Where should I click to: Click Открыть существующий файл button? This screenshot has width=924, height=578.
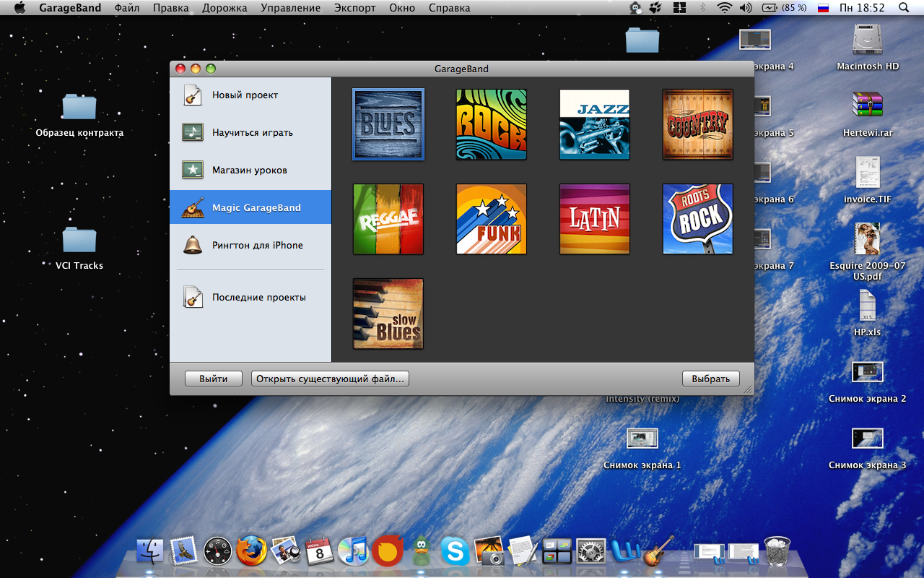[x=330, y=379]
